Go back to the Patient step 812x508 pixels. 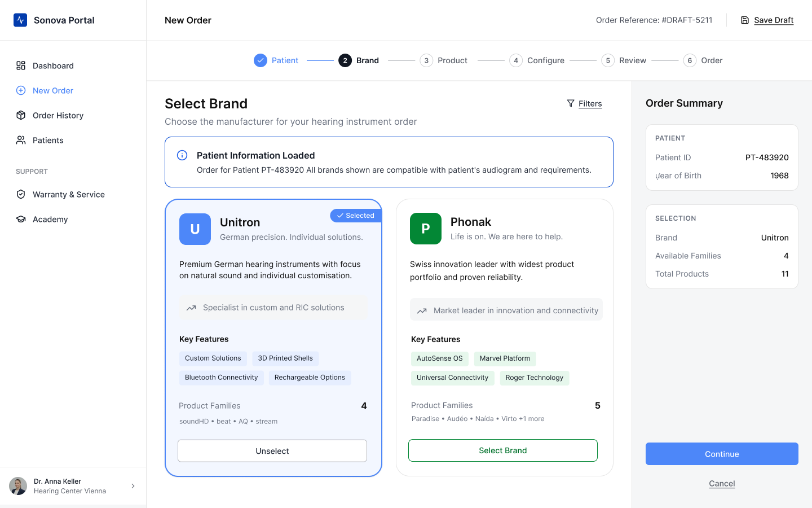coord(276,60)
